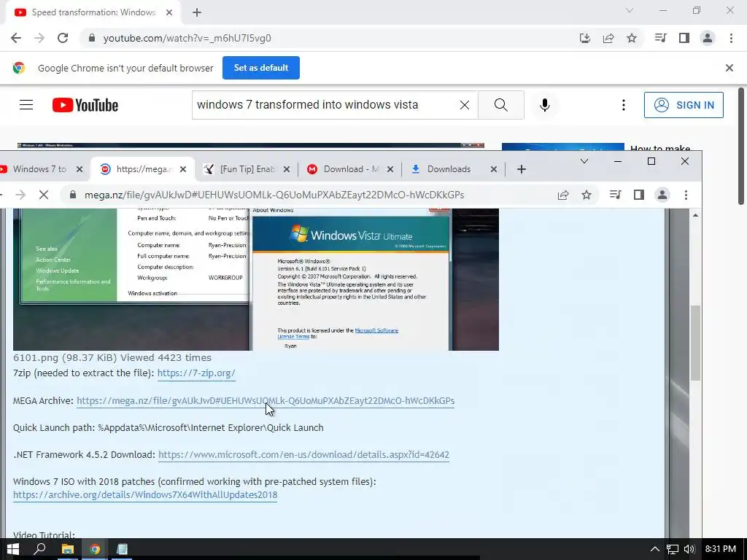Viewport: 747px width, 560px height.
Task: Open .NET Framework microsoft.com download link
Action: (x=304, y=455)
